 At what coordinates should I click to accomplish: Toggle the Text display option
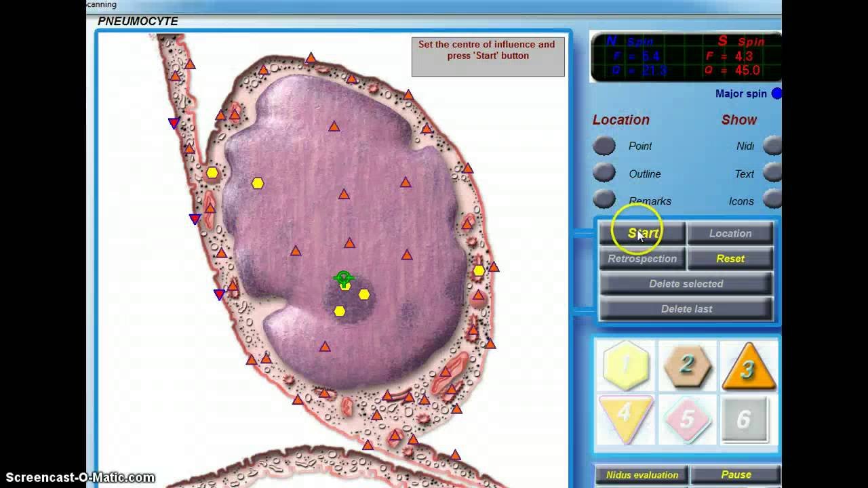772,174
